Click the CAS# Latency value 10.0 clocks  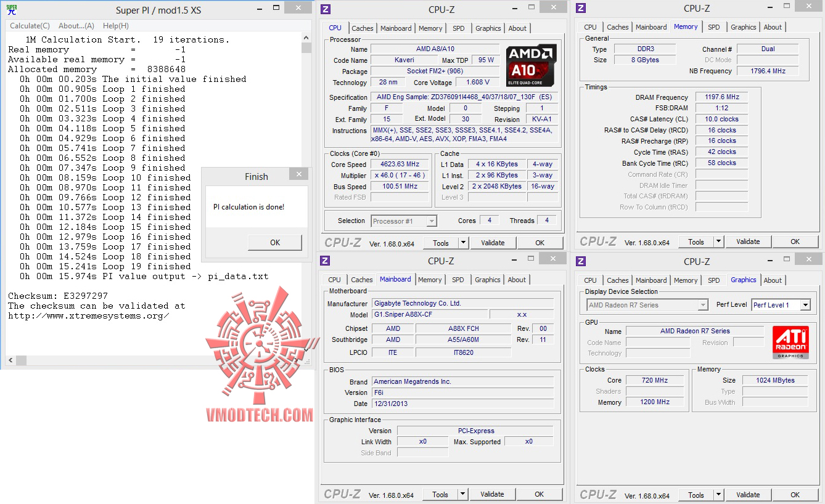[721, 119]
